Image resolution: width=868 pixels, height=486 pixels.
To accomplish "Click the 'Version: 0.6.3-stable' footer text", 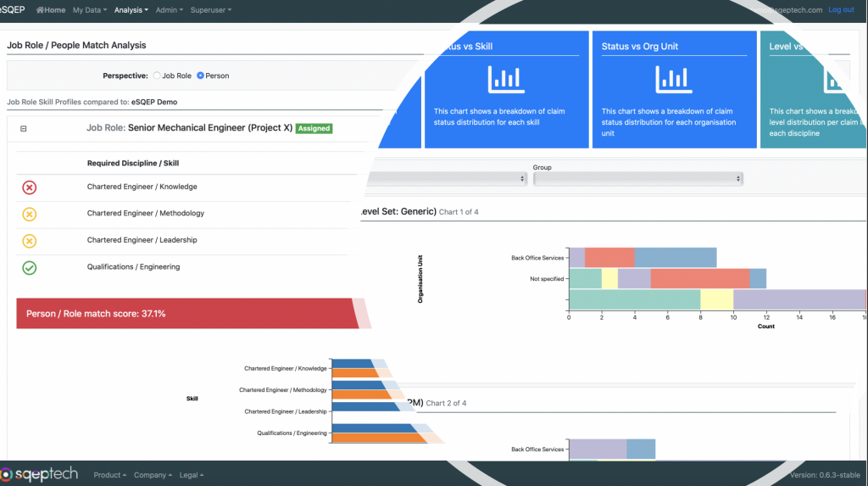I will click(x=825, y=475).
